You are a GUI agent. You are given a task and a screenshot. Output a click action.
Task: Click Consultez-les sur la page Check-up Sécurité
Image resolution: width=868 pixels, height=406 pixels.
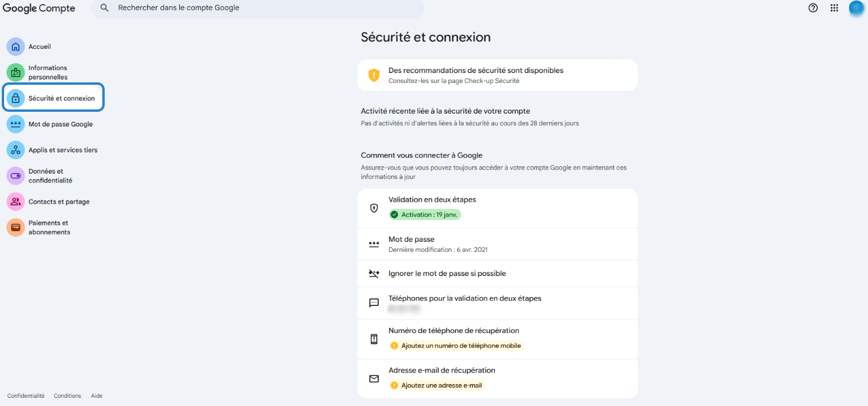[454, 81]
